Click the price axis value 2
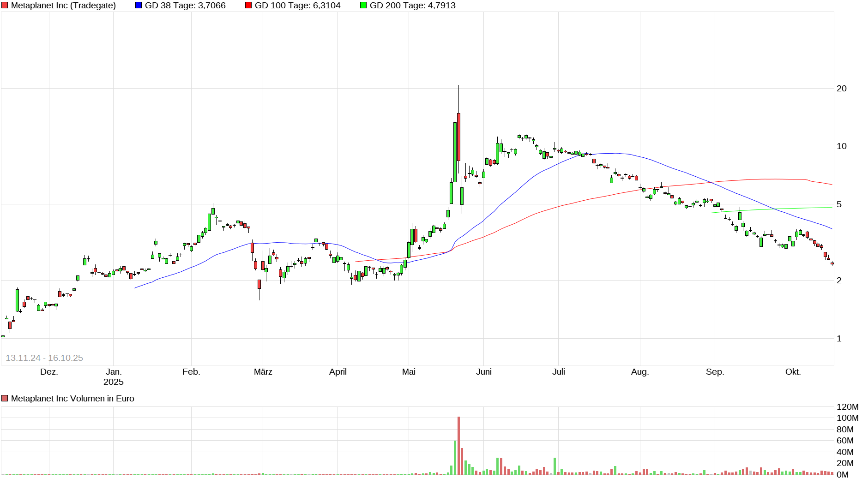This screenshot has height=484, width=868. 839,281
